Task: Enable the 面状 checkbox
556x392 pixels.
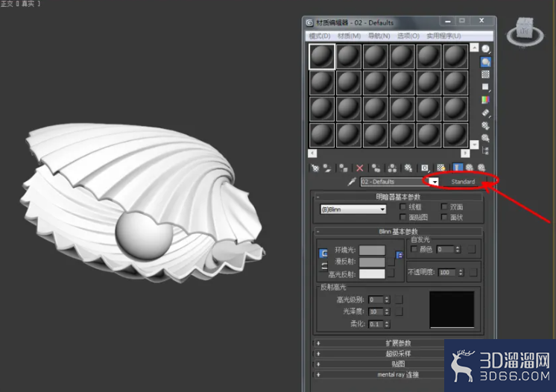Action: point(444,217)
